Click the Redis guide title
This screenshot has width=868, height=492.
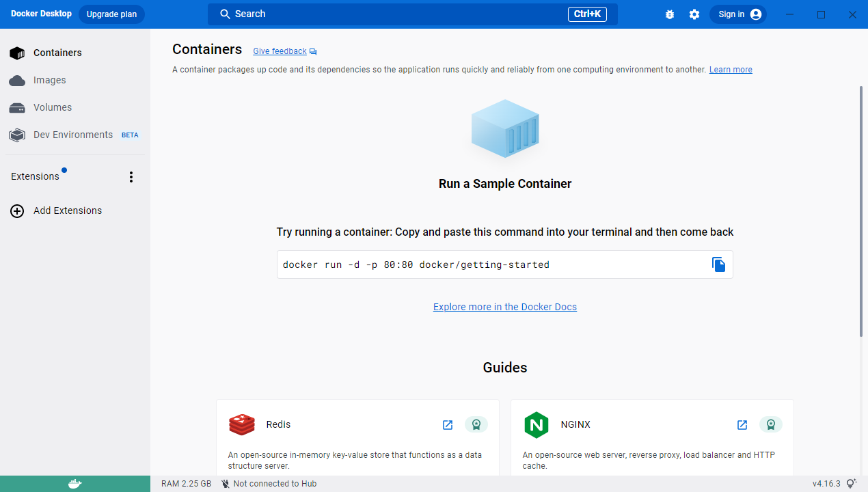(x=278, y=424)
